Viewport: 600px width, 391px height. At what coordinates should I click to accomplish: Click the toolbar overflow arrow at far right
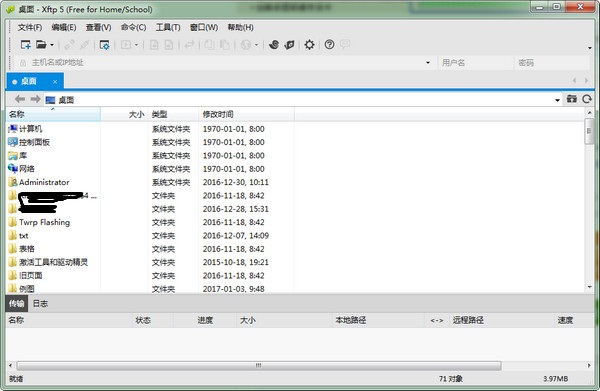[x=590, y=48]
